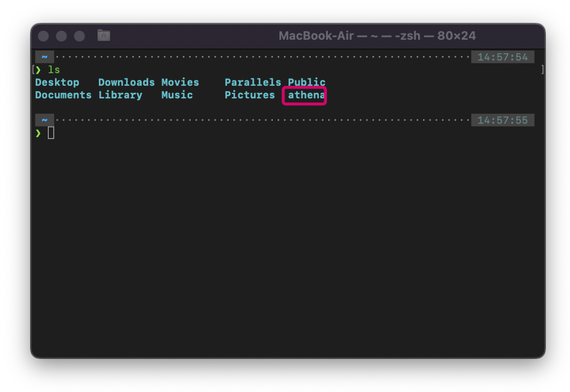The width and height of the screenshot is (570, 392).
Task: Click the 14:57:54 timestamp
Action: pyautogui.click(x=502, y=57)
